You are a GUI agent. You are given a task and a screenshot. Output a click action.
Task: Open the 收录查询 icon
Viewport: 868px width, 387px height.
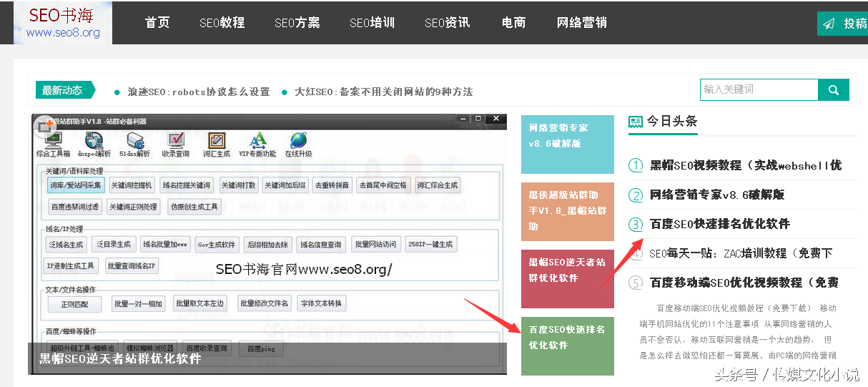coord(176,144)
